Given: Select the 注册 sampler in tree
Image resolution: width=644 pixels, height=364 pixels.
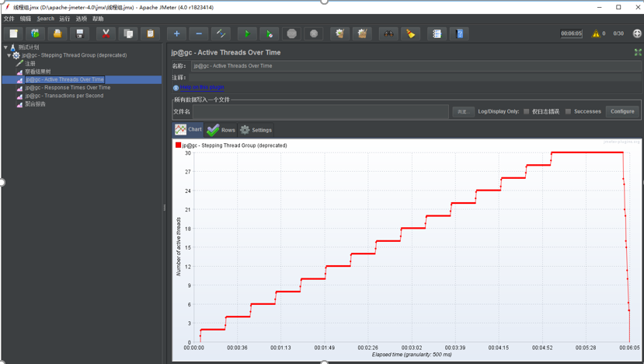Looking at the screenshot, I should (x=30, y=63).
